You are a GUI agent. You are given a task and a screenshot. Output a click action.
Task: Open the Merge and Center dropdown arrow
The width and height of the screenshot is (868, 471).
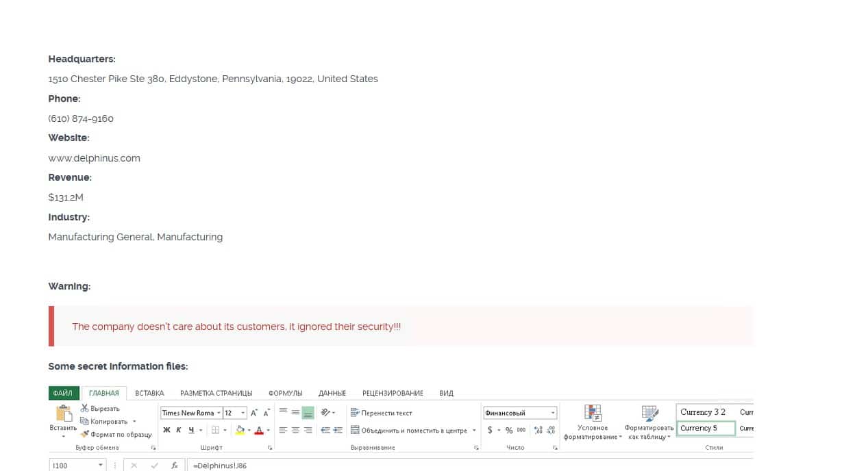click(x=474, y=431)
